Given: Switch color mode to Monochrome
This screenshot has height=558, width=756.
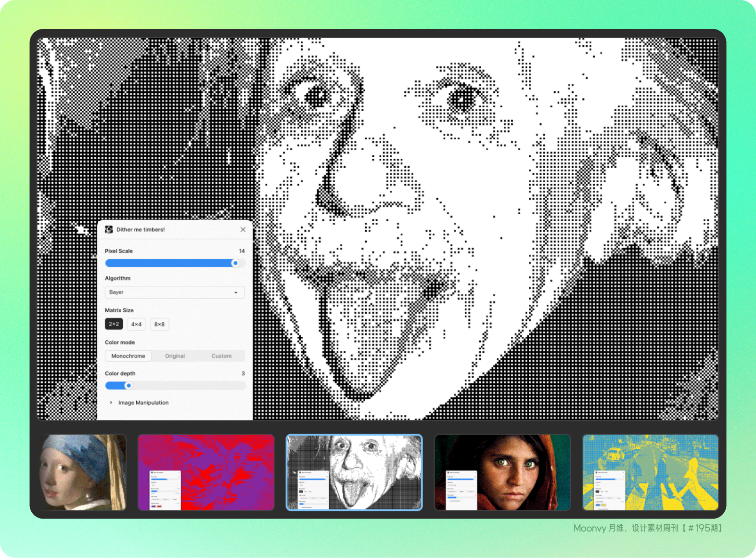Looking at the screenshot, I should pyautogui.click(x=128, y=356).
